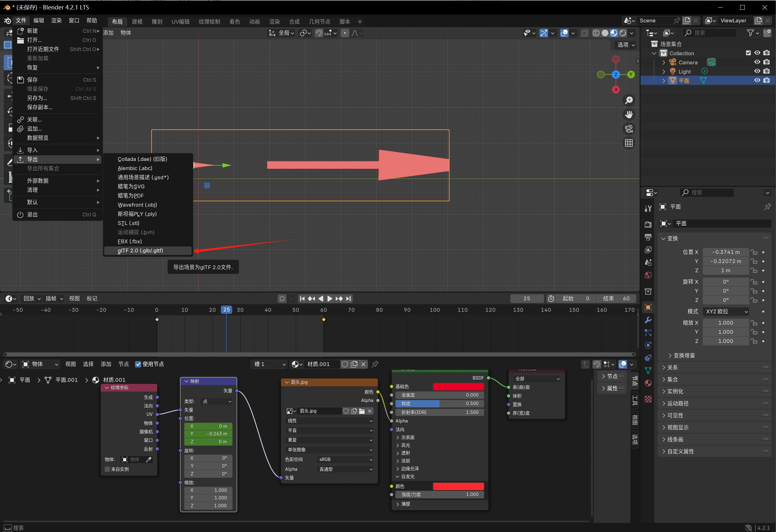Click the viewport zoom magnifier icon
Image resolution: width=776 pixels, height=532 pixels.
[629, 100]
